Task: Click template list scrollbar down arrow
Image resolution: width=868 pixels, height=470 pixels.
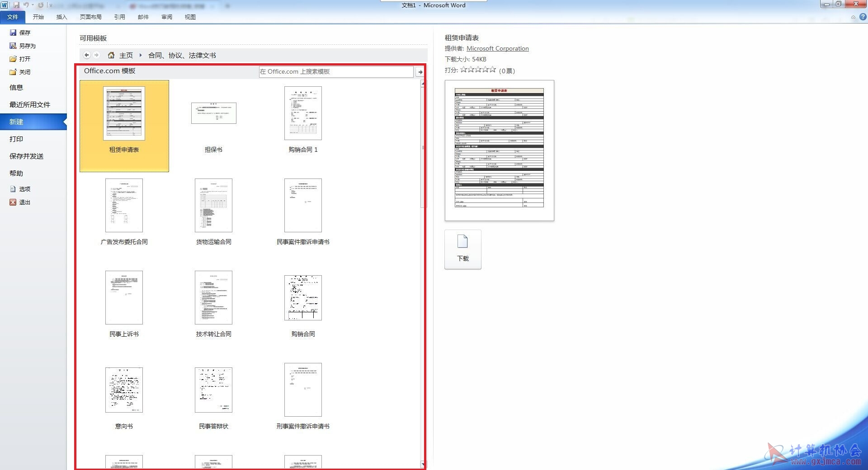Action: [x=423, y=464]
